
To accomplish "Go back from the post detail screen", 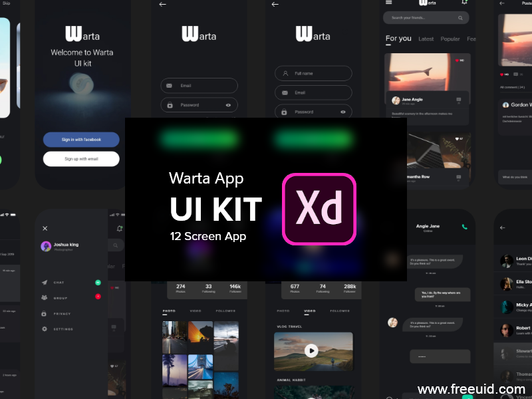I will click(502, 3).
